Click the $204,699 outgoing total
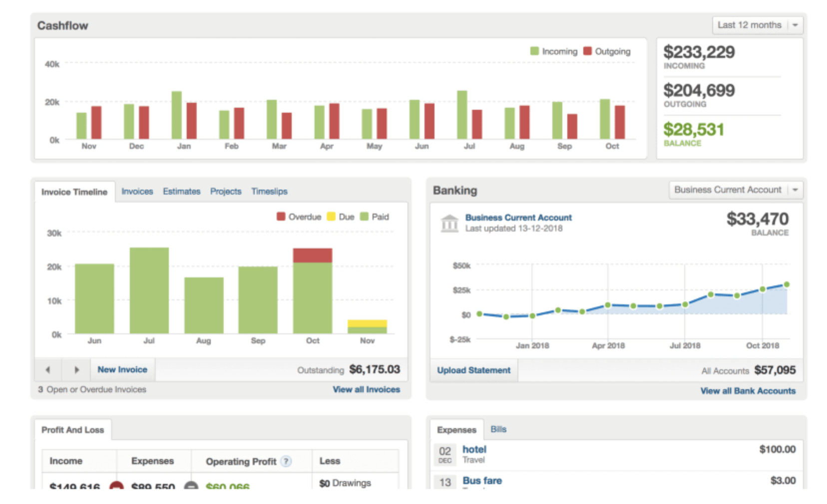Image resolution: width=827 pixels, height=504 pixels. pyautogui.click(x=699, y=90)
